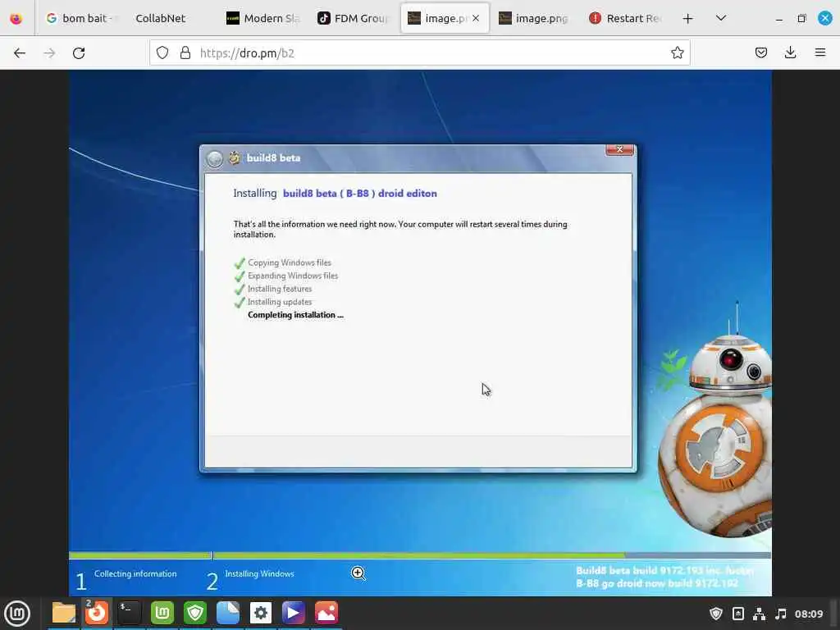Viewport: 840px width, 630px height.
Task: Reload the current page
Action: [x=79, y=53]
